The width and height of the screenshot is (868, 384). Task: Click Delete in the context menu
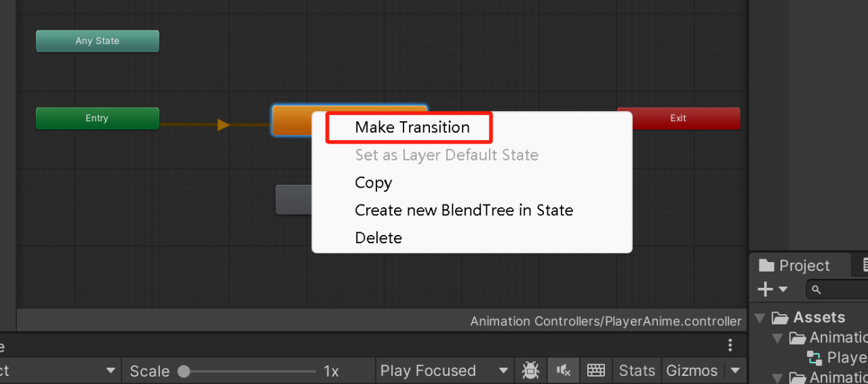(x=378, y=238)
